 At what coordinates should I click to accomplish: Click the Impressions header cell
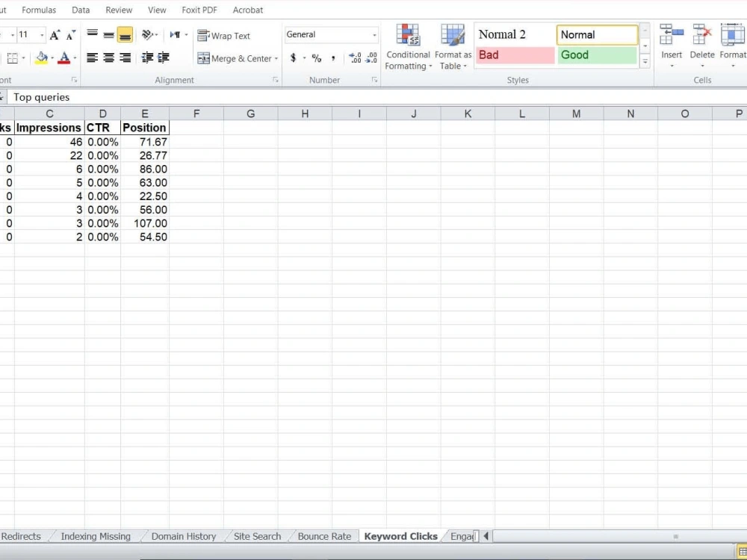[x=49, y=128]
